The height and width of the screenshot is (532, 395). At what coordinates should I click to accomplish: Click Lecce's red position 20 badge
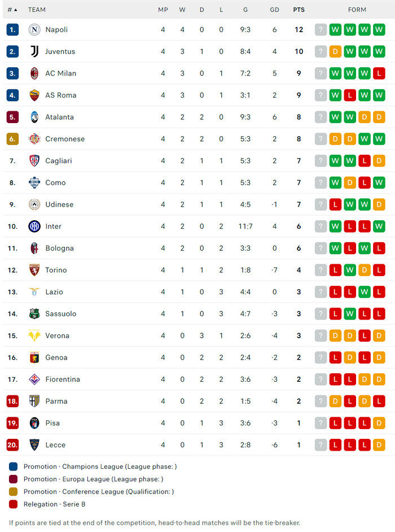point(12,445)
